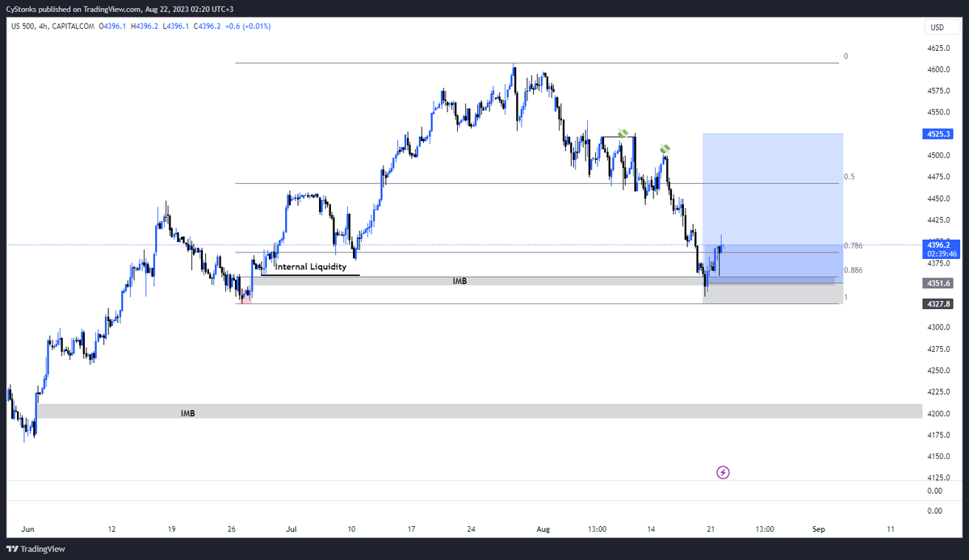Click the money emoji near Aug 14 high
Screen dimensions: 969x560
point(665,148)
